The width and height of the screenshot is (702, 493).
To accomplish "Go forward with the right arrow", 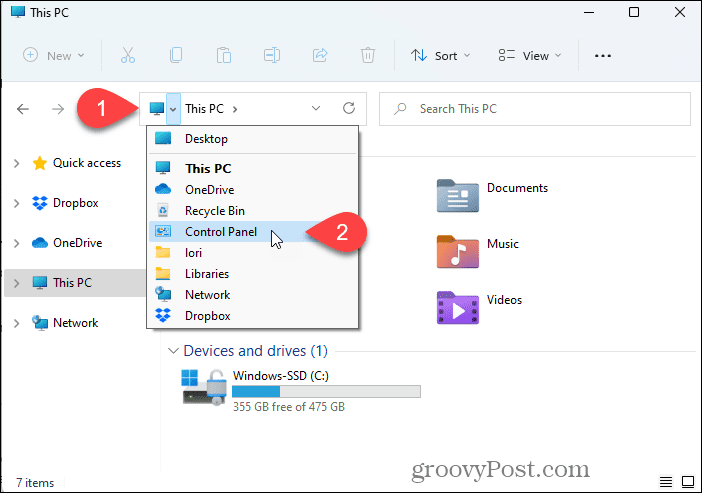I will [x=58, y=109].
